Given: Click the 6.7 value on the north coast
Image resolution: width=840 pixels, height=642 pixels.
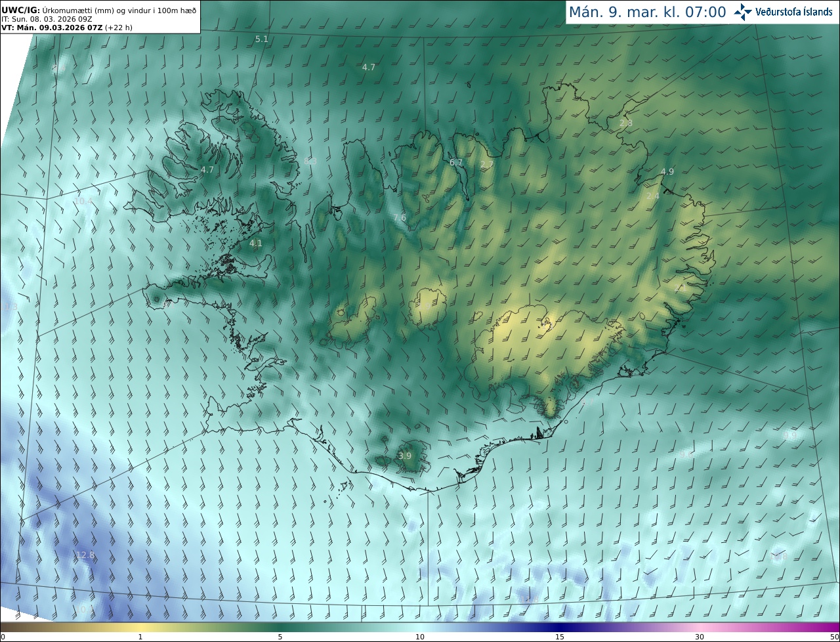Looking at the screenshot, I should tap(456, 163).
